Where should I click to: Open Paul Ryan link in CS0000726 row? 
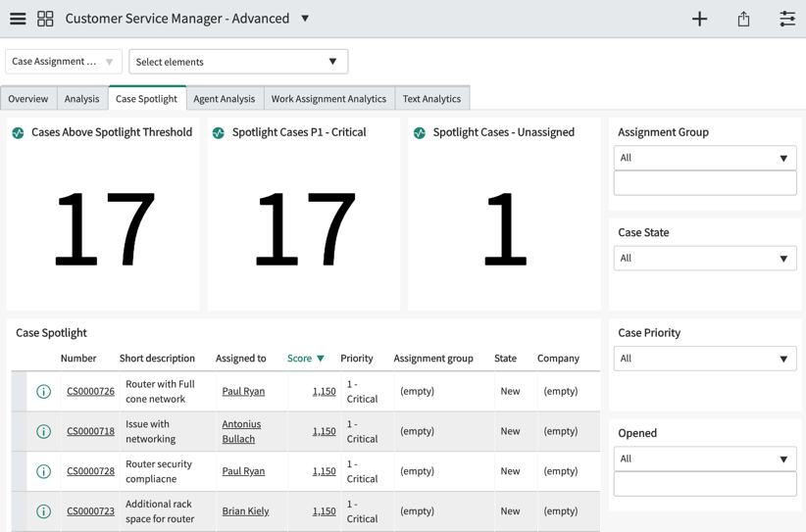(243, 391)
